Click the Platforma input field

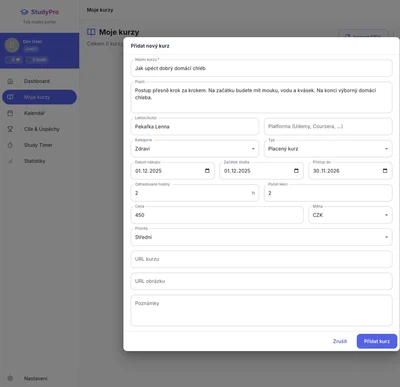click(328, 126)
